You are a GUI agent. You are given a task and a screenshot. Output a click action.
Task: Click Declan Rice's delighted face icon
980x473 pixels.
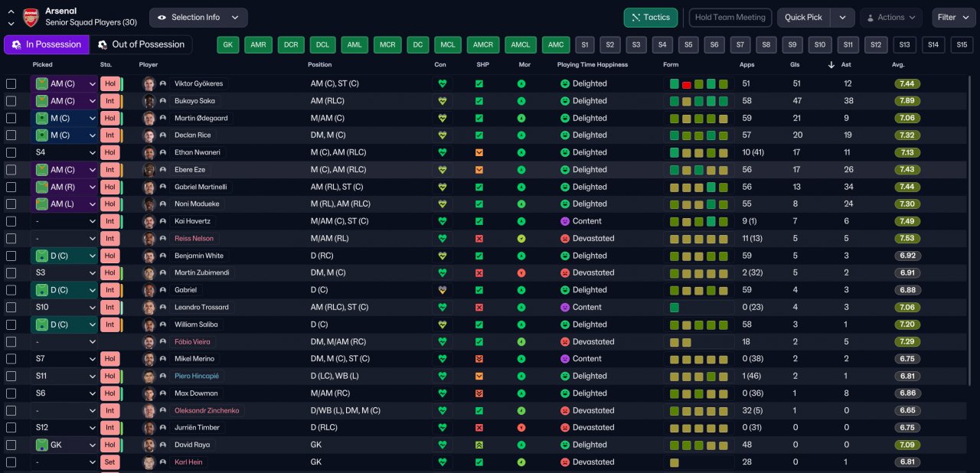point(565,135)
